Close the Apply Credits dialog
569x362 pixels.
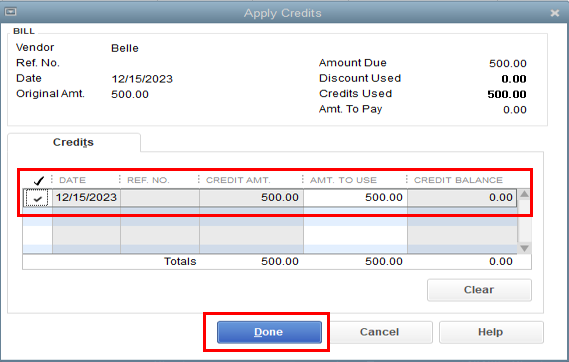[554, 13]
